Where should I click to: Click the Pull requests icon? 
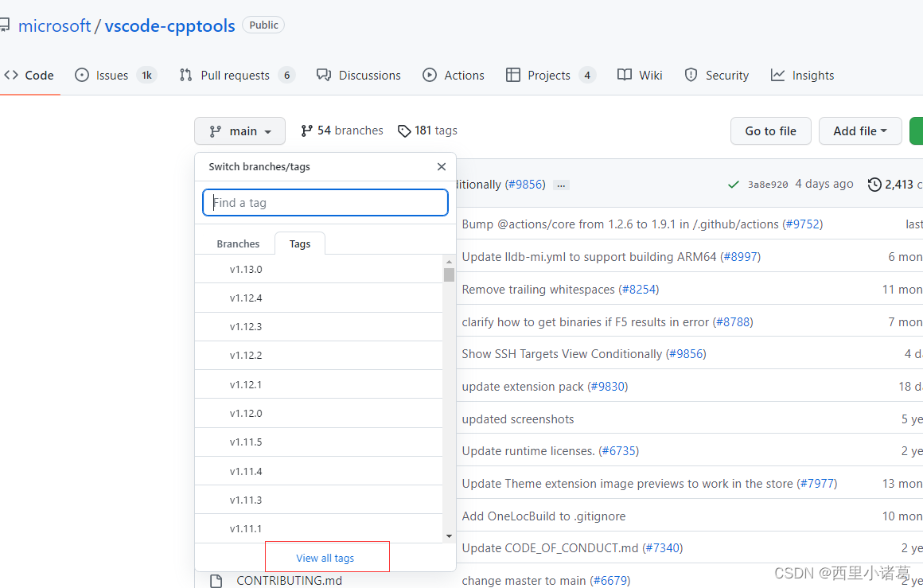[x=186, y=76]
